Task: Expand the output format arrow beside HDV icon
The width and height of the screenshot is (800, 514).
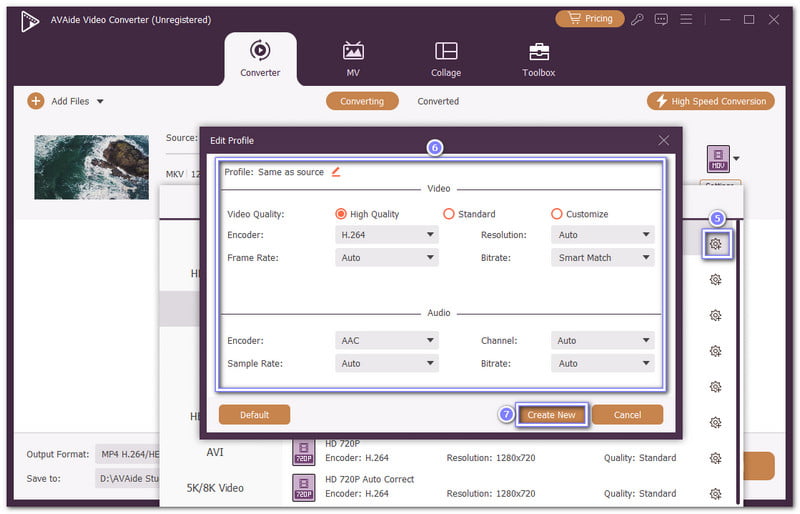Action: click(x=736, y=159)
